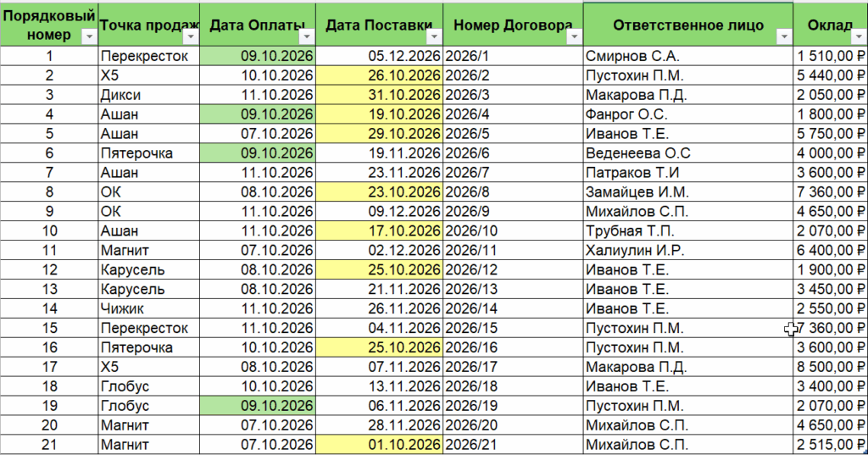Screen dimensions: 868x455
Task: Click contract number 2026/5
Action: [513, 133]
